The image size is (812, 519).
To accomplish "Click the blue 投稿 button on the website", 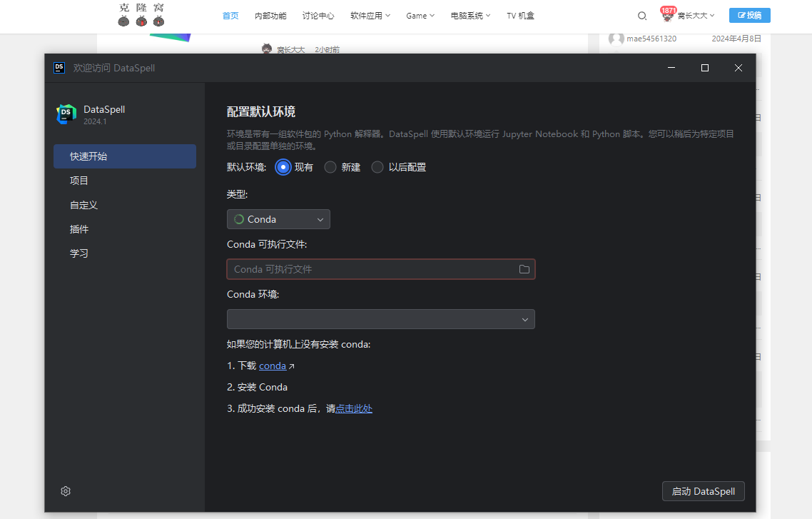I will tap(749, 16).
